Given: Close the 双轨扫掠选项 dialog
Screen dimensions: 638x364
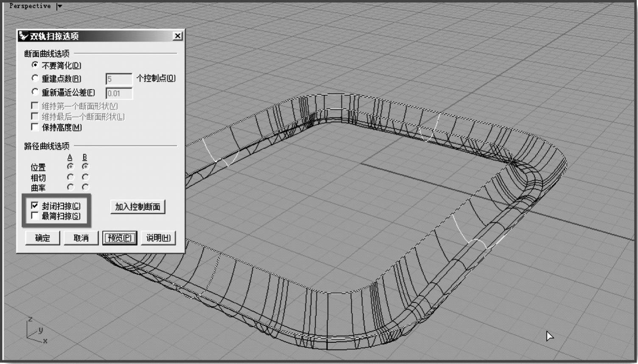Looking at the screenshot, I should pos(178,36).
